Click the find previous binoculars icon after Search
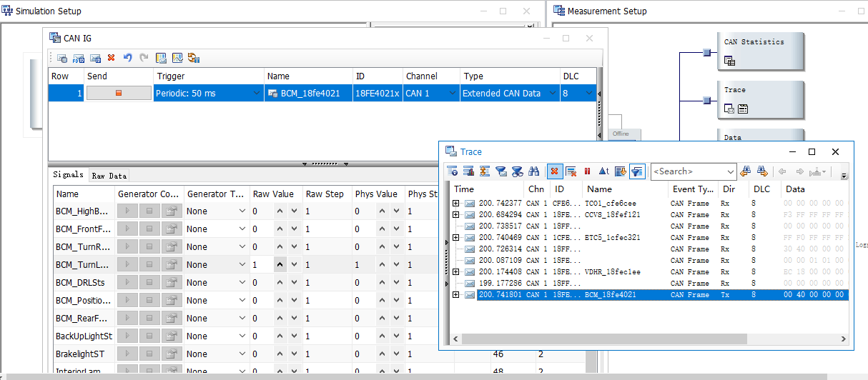The image size is (868, 380). coord(746,171)
